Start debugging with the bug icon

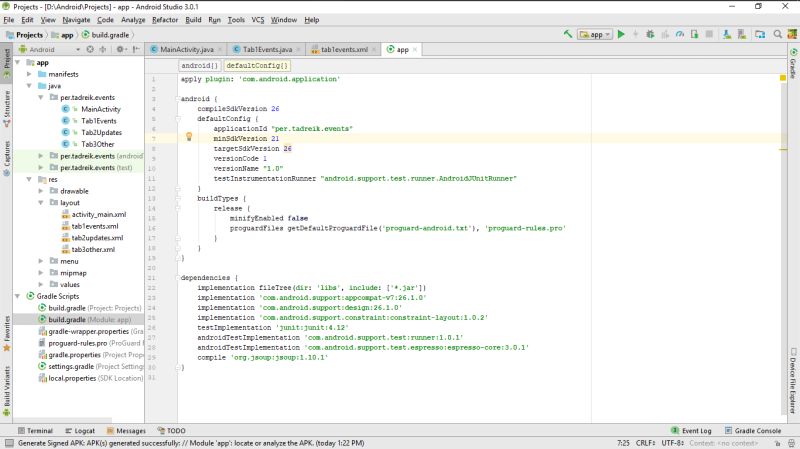pyautogui.click(x=650, y=34)
